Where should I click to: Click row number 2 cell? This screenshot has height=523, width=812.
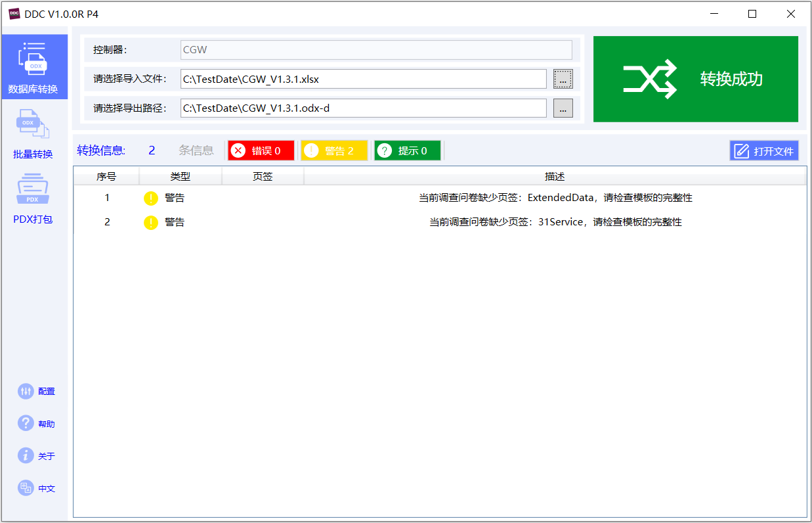[x=108, y=222]
